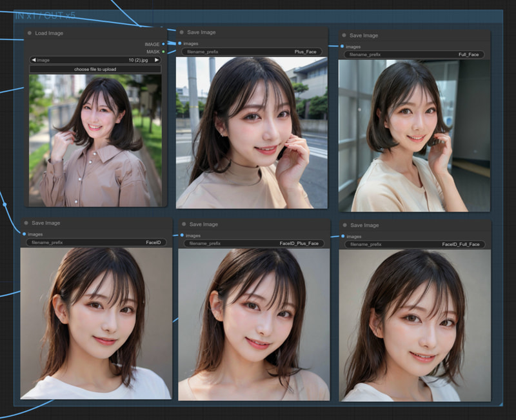
Task: Click the filename_prefix field showing FaceID
Action: (97, 243)
